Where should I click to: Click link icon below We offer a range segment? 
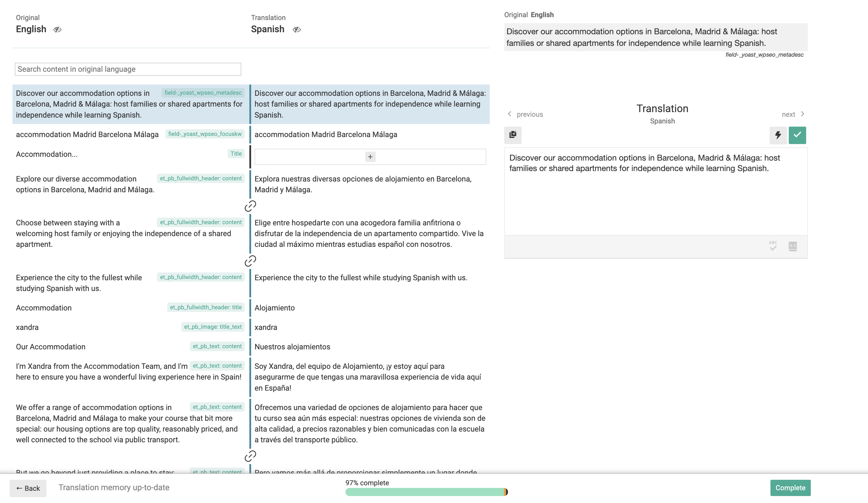(x=251, y=456)
